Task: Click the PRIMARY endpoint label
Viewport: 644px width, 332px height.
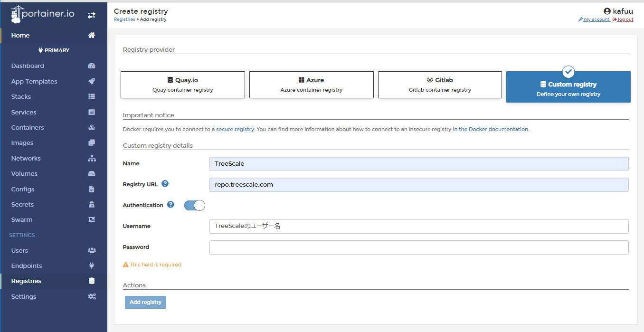Action: tap(54, 50)
